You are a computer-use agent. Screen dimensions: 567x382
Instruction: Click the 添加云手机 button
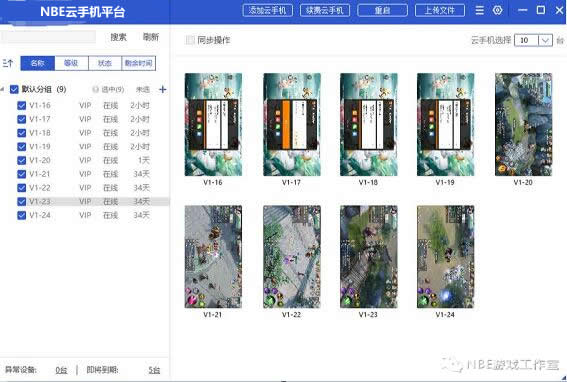coord(268,10)
